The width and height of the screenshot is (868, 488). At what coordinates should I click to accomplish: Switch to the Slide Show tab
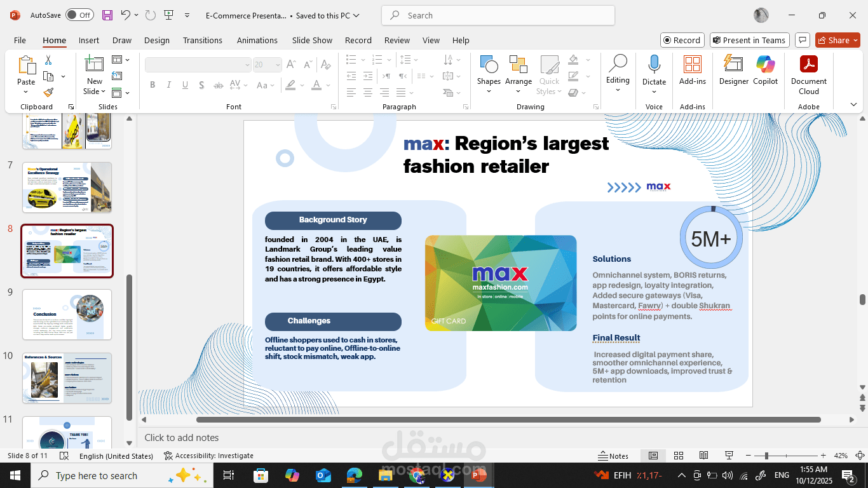tap(312, 40)
